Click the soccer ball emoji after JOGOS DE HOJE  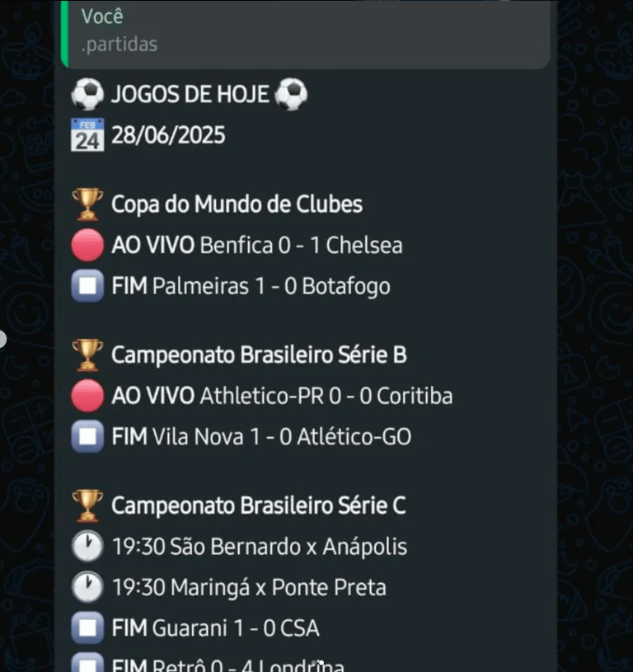291,94
